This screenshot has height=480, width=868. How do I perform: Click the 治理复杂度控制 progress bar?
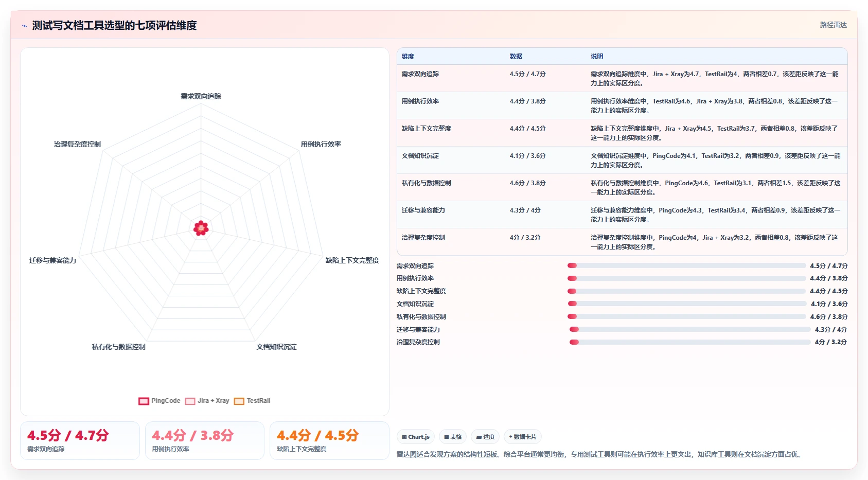[x=690, y=342]
